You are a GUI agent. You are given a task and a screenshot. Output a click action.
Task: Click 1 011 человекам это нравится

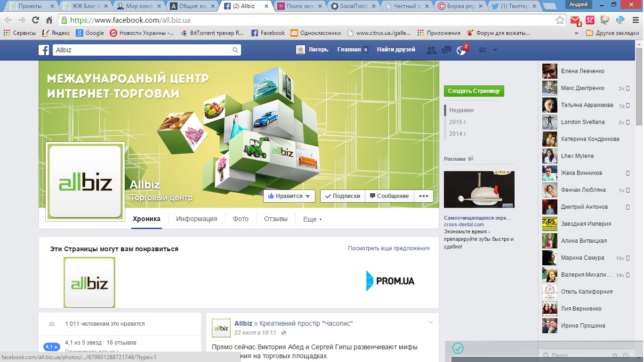105,324
